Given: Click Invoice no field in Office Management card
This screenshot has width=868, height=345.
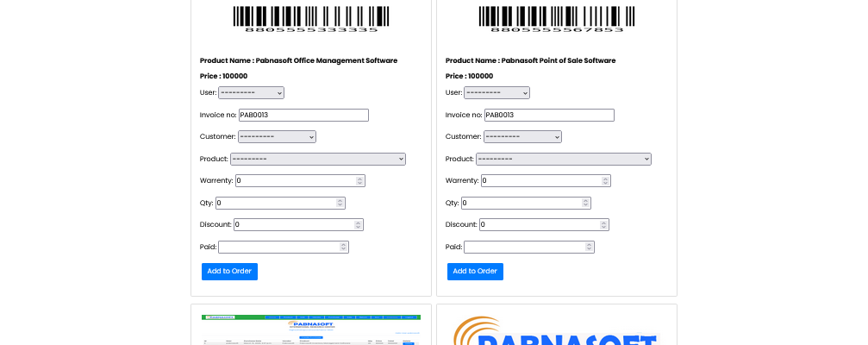Looking at the screenshot, I should (x=303, y=115).
